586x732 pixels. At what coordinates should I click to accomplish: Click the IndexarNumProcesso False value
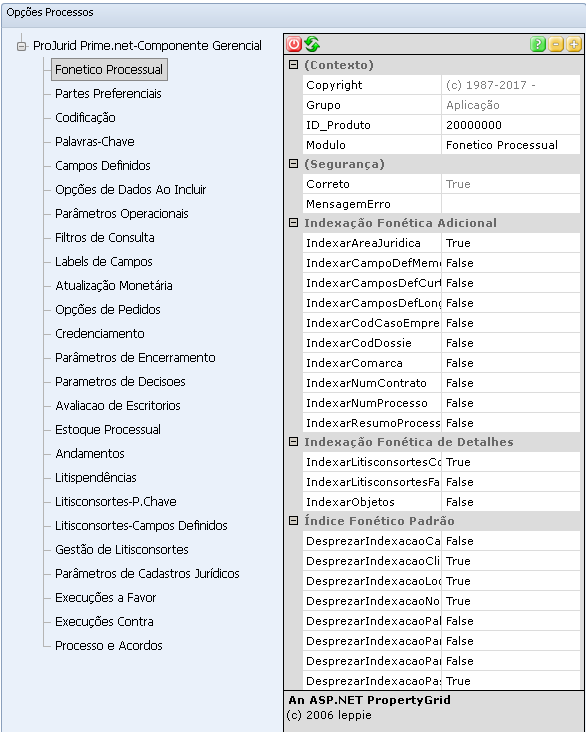510,403
